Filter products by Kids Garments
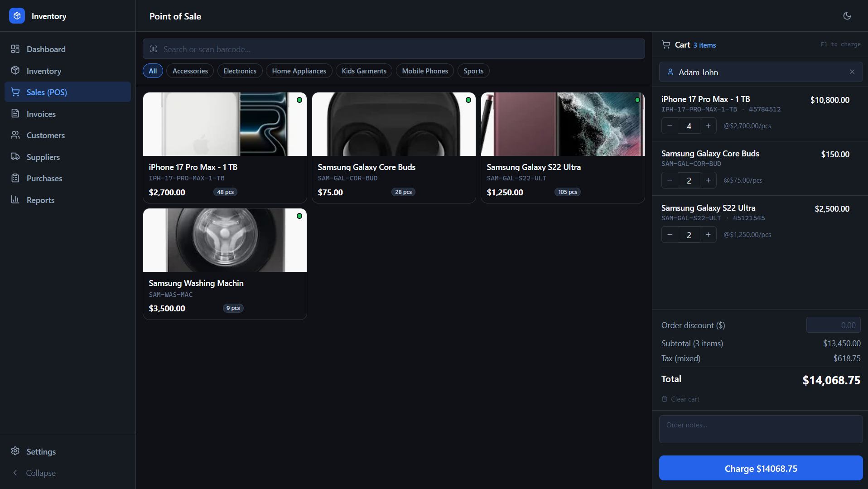 tap(364, 71)
